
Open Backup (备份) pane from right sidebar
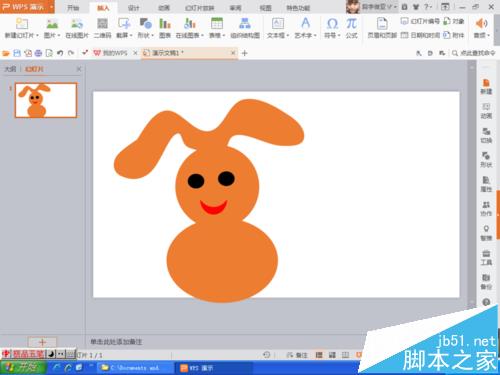click(x=486, y=282)
